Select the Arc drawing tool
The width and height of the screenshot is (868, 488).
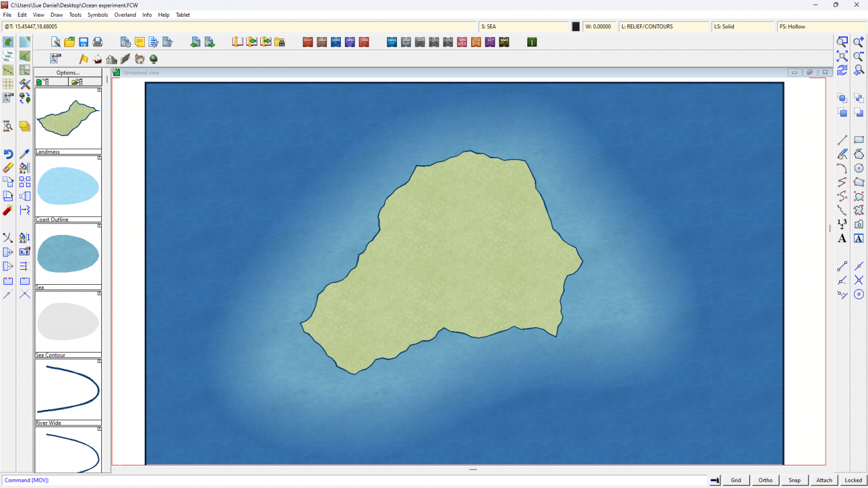[842, 168]
